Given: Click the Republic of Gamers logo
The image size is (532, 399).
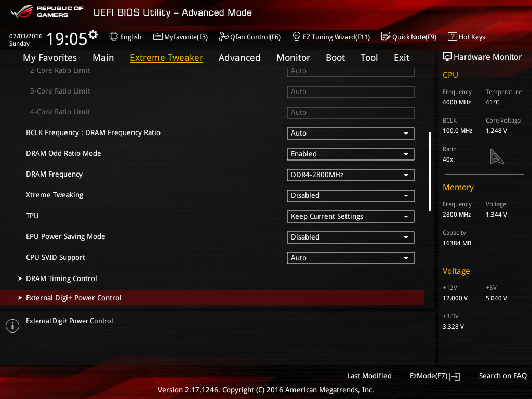Looking at the screenshot, I should 47,11.
